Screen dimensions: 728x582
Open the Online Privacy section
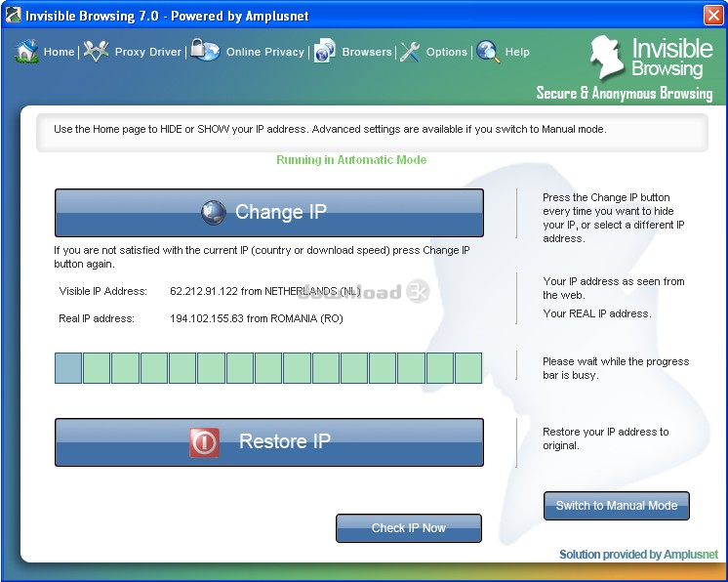(x=264, y=52)
